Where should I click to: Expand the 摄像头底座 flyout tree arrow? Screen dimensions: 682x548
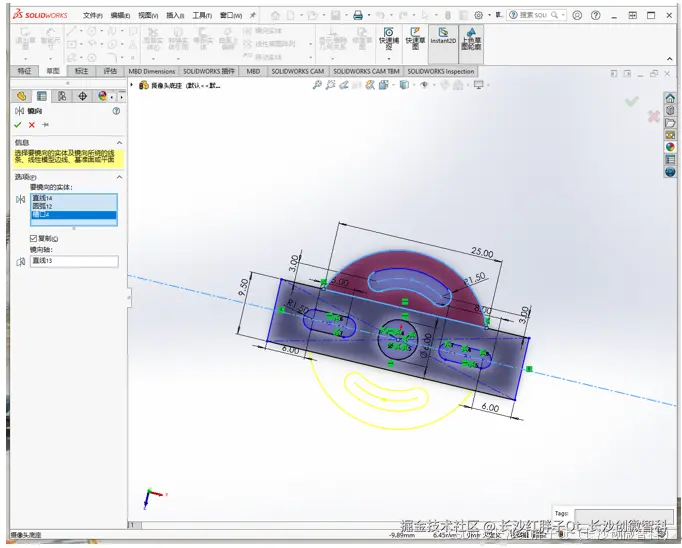132,85
